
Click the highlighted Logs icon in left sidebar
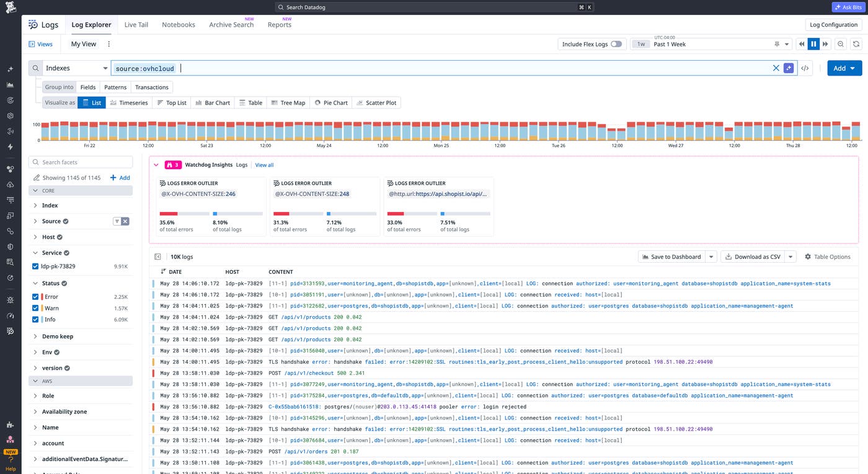tap(10, 331)
